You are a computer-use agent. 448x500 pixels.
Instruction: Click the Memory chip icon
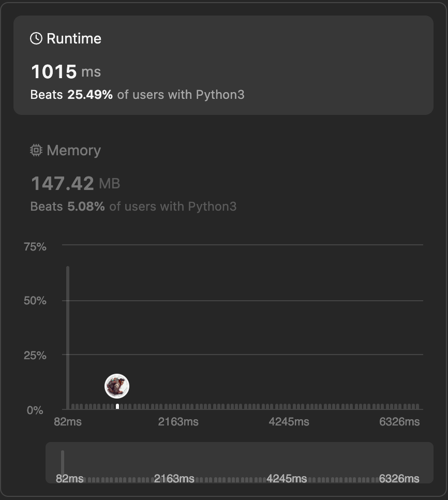pyautogui.click(x=36, y=150)
